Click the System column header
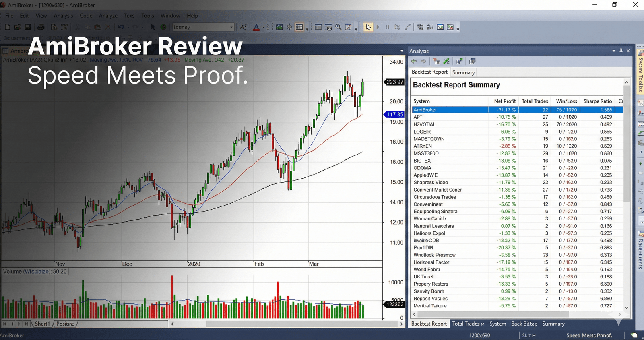This screenshot has height=340, width=644. click(450, 101)
